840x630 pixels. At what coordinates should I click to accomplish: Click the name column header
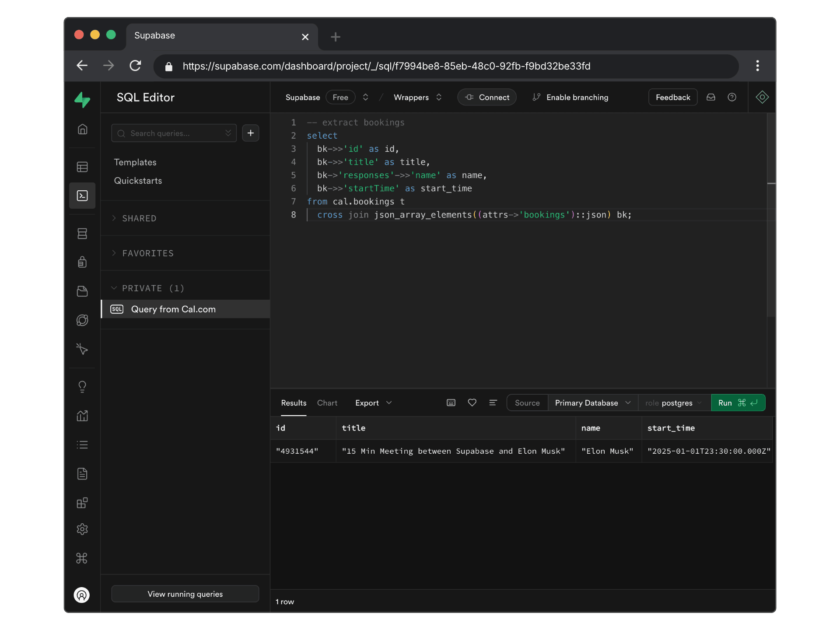click(609, 428)
